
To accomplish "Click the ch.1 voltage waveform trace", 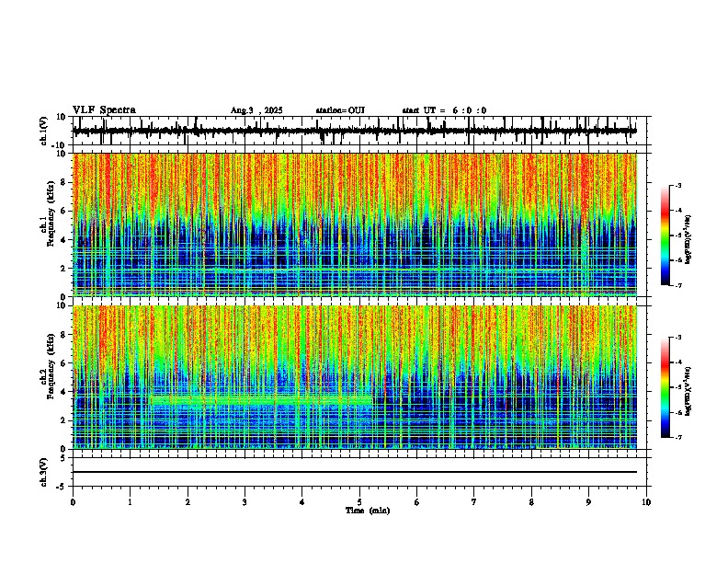I will 355,131.
